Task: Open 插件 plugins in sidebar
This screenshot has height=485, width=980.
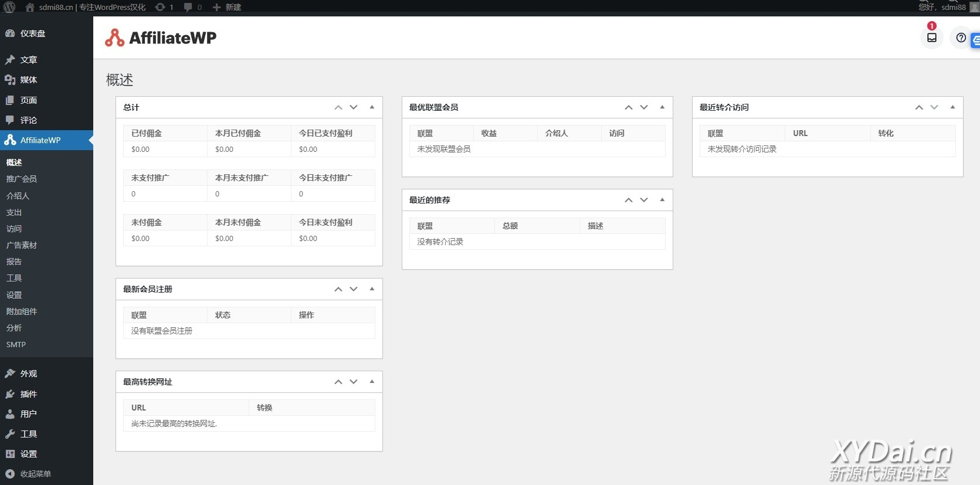Action: point(28,394)
